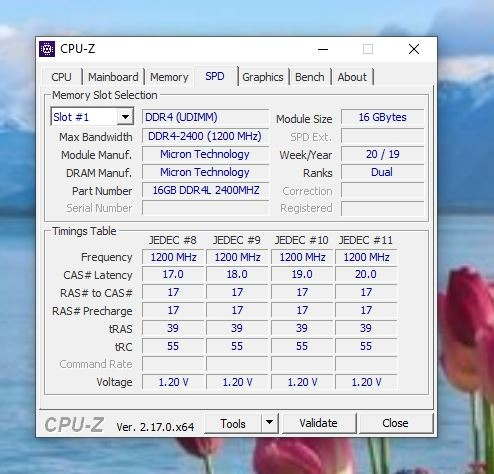Click CAS# Latency value 20.0
This screenshot has width=494, height=474.
coord(366,274)
